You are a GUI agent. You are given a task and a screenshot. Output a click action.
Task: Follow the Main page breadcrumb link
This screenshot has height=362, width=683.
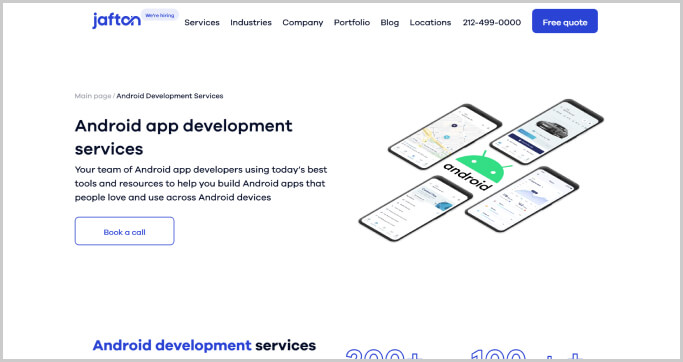93,96
